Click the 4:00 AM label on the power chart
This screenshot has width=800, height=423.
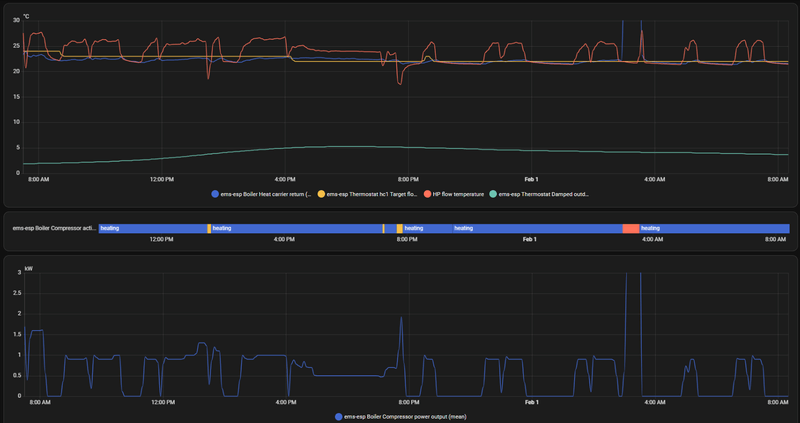tap(655, 403)
